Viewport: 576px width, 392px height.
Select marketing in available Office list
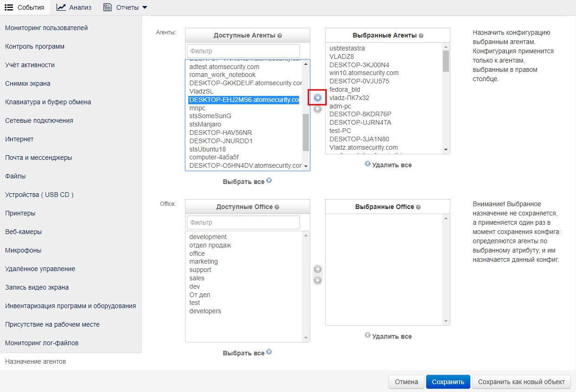(204, 261)
